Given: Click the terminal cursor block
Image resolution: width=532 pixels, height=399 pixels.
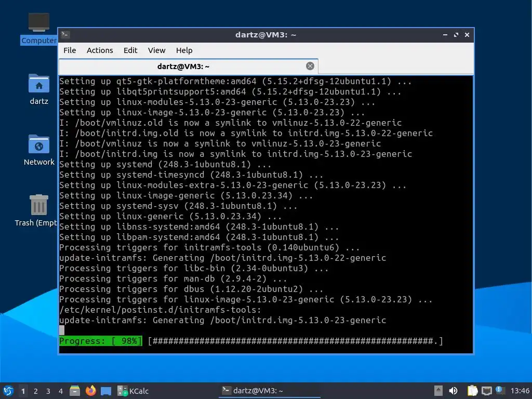Looking at the screenshot, I should pyautogui.click(x=62, y=330).
